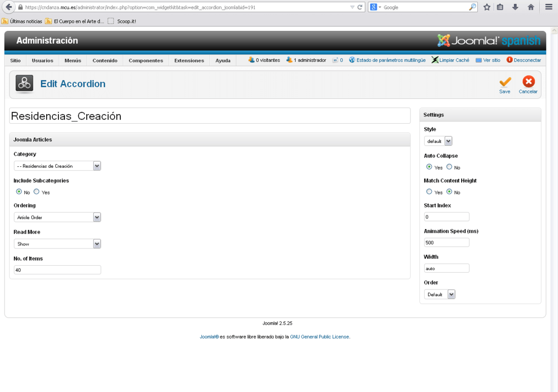Image resolution: width=558 pixels, height=392 pixels.
Task: Open URL history dropdown arrow
Action: click(x=352, y=7)
